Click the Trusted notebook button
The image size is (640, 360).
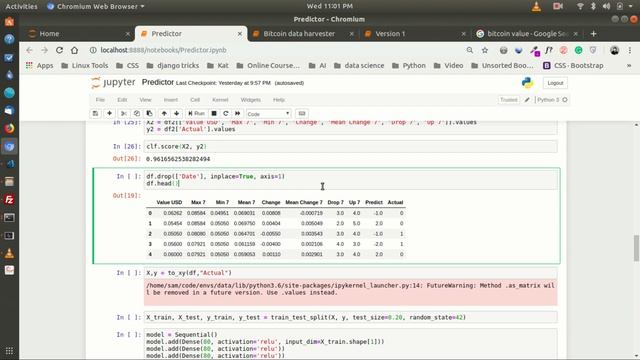coord(509,100)
